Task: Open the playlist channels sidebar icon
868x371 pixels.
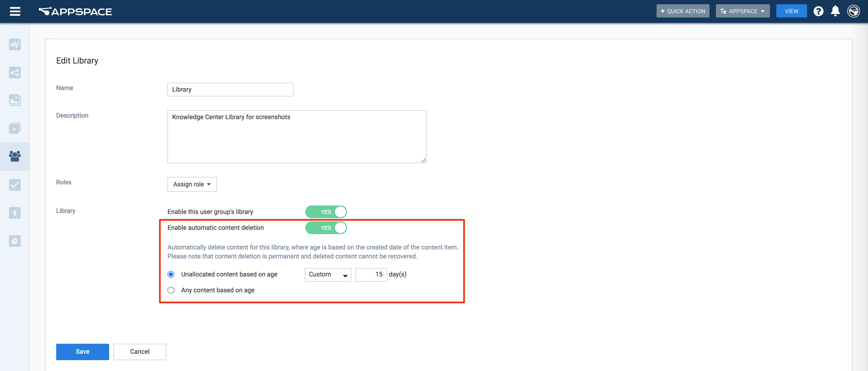Action: (15, 128)
